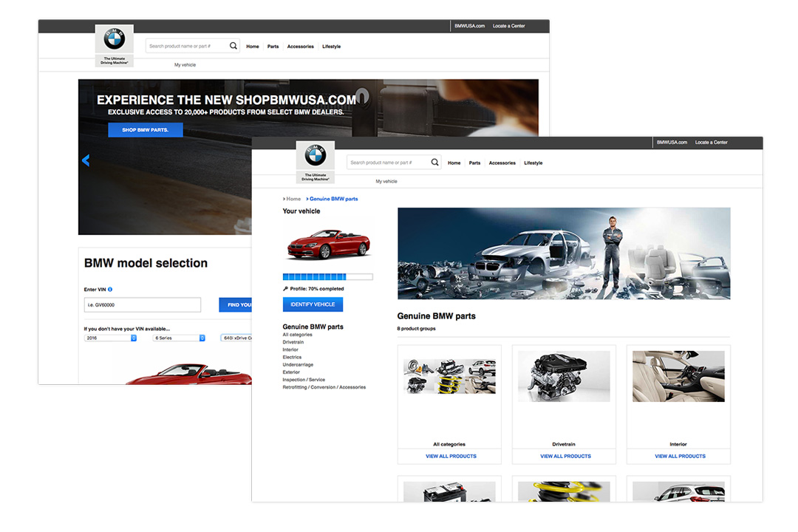Open the Drivetrain engine thumbnail
Screen dimensions: 798x532
[564, 376]
